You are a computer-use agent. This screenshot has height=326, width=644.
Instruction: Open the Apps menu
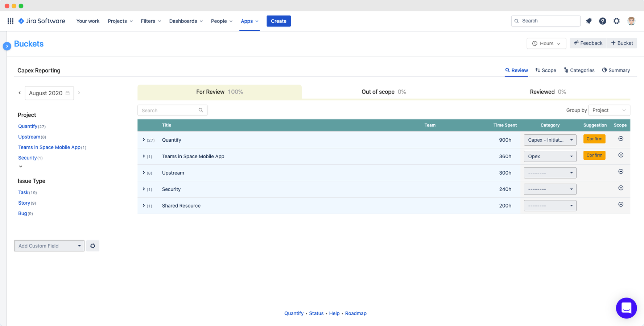(x=249, y=21)
